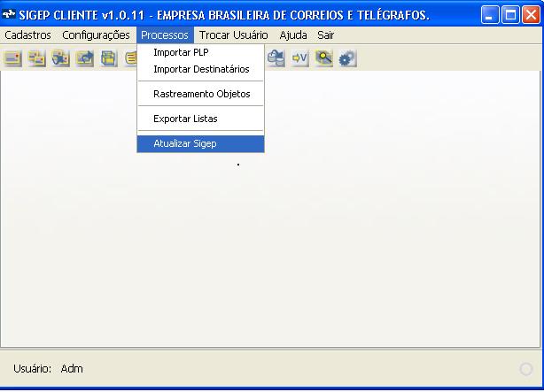Viewport: 544px width, 392px height.
Task: Click the magnifying glass search icon
Action: tap(324, 58)
